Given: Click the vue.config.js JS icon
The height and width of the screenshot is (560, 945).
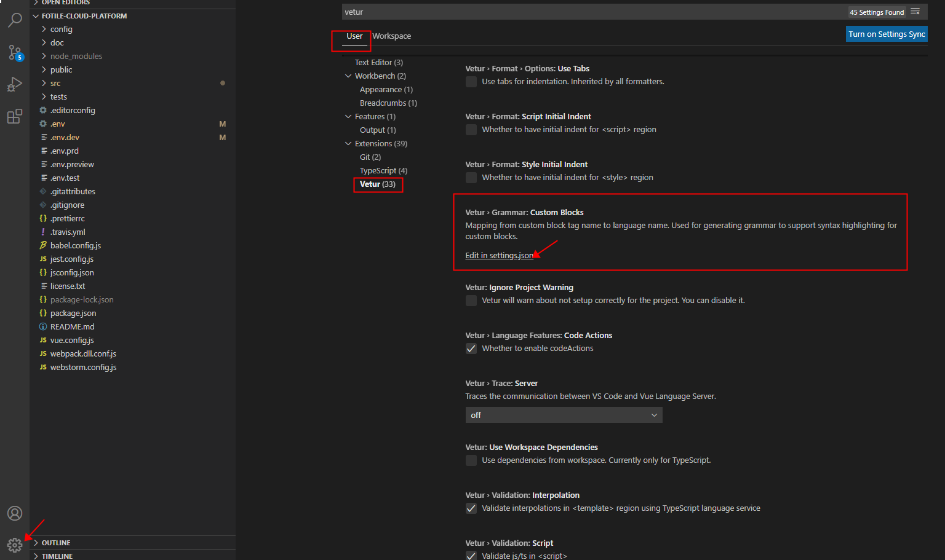Looking at the screenshot, I should click(x=43, y=340).
